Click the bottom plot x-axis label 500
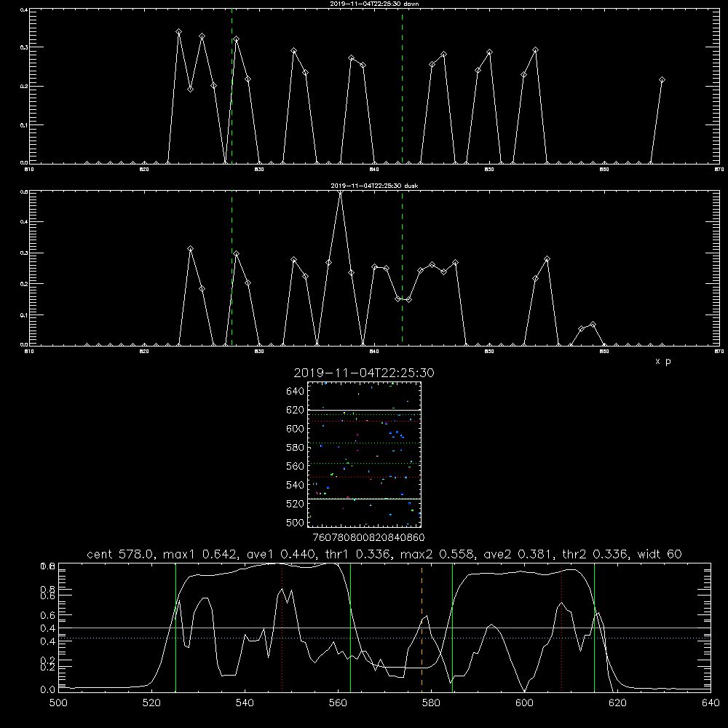 pos(58,703)
